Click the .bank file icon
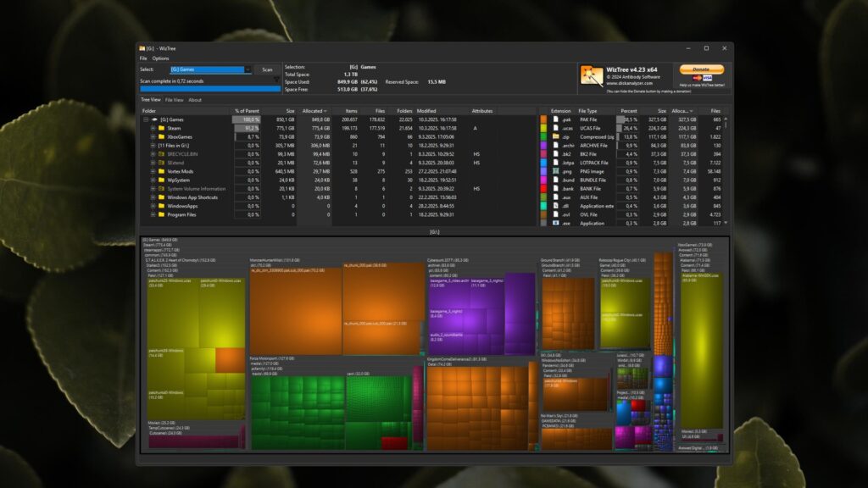Image resolution: width=868 pixels, height=488 pixels. point(556,189)
